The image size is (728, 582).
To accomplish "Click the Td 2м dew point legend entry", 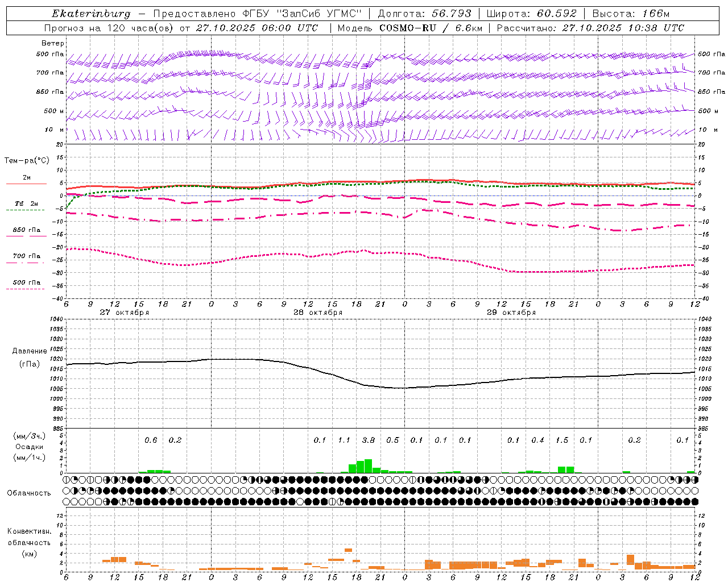I will coord(27,203).
